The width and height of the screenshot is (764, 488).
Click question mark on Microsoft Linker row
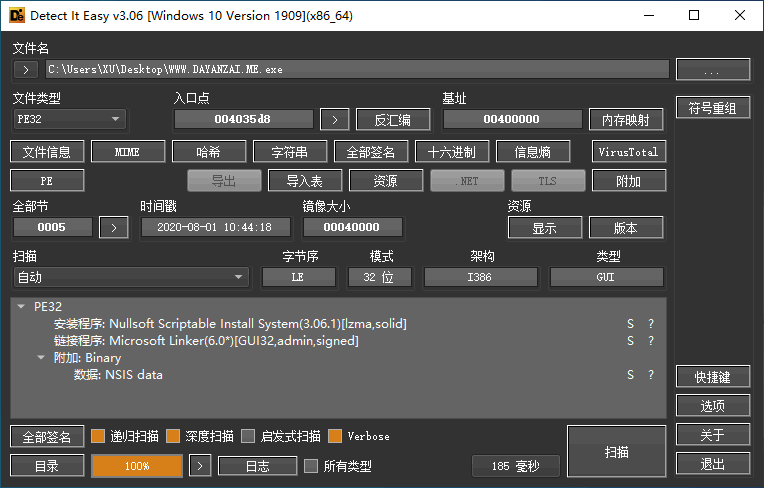[651, 341]
